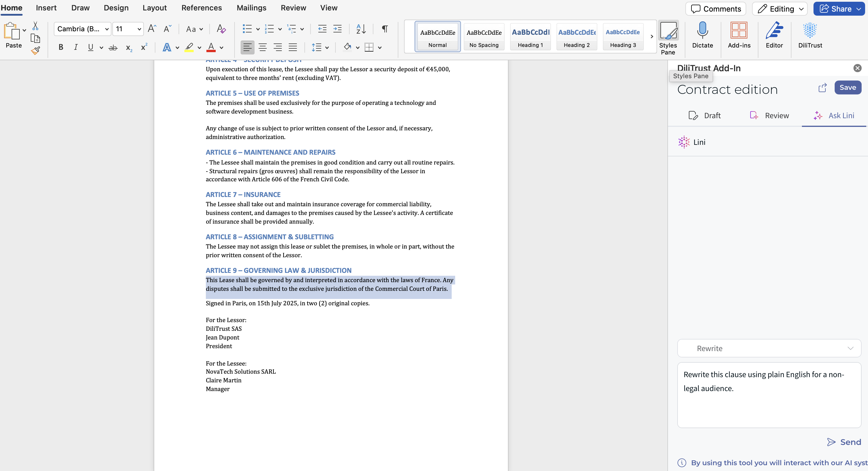Screen dimensions: 868x471
Task: Increase indent of the paragraph
Action: [x=337, y=29]
